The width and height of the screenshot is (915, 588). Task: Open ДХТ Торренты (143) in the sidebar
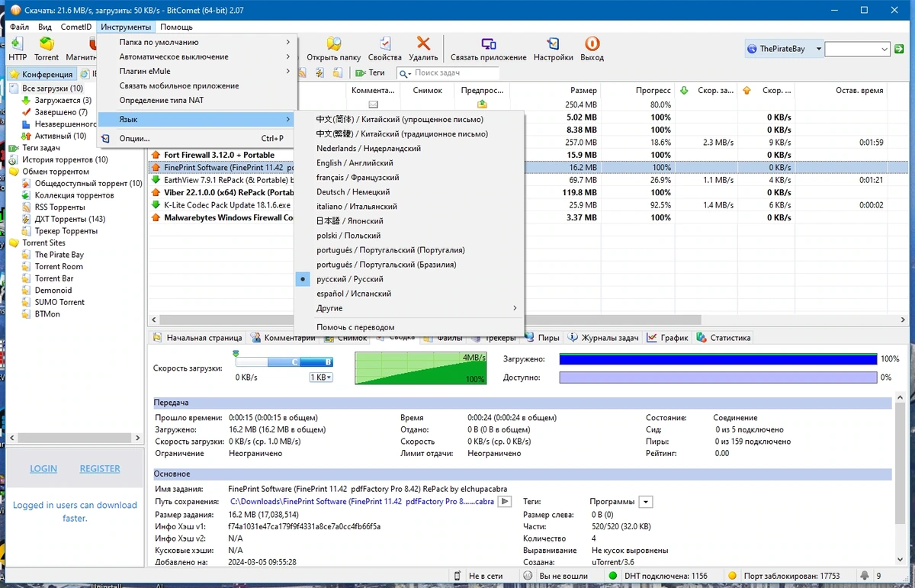(x=70, y=219)
